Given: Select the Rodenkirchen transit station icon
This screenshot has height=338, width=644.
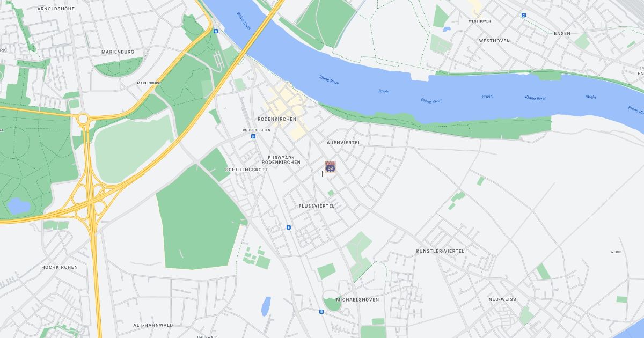Looking at the screenshot, I should pos(253,136).
